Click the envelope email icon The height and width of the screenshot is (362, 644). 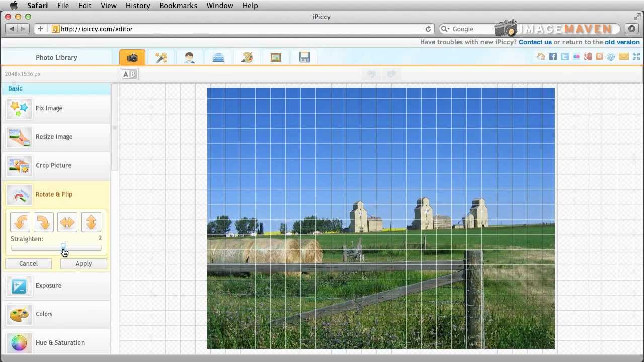coord(624,57)
